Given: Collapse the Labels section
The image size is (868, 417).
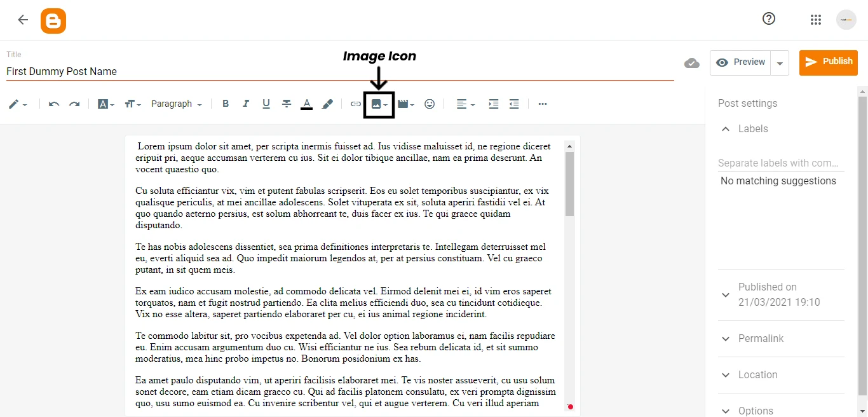Looking at the screenshot, I should coord(725,128).
